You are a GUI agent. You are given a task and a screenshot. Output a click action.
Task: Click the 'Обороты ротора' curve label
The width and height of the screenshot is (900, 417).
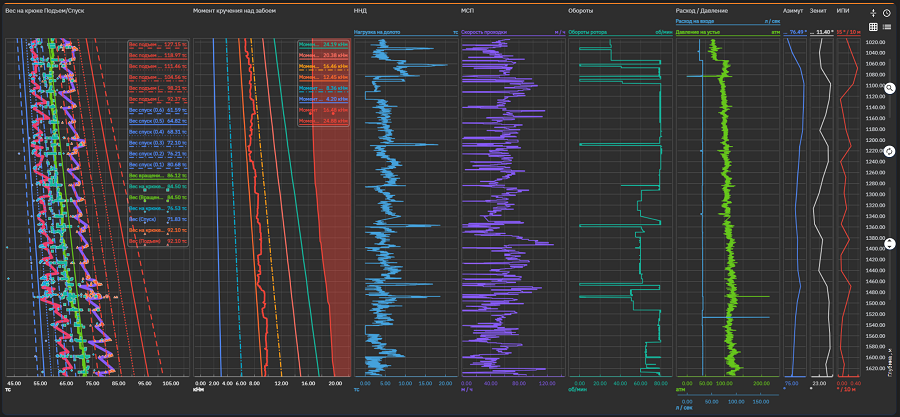(x=587, y=33)
